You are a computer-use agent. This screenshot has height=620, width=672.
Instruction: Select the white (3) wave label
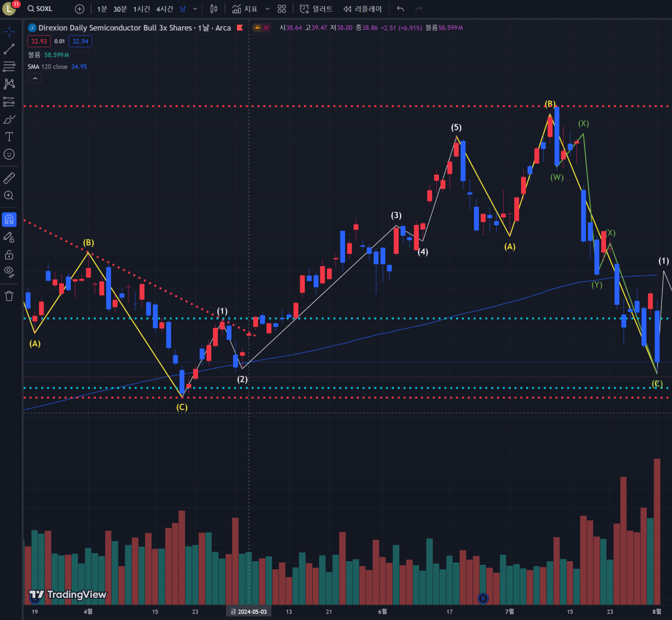pyautogui.click(x=396, y=215)
